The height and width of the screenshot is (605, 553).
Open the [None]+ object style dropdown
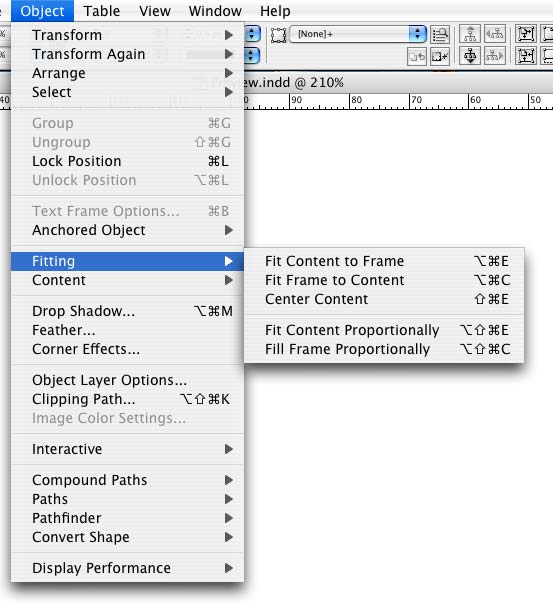[x=358, y=34]
